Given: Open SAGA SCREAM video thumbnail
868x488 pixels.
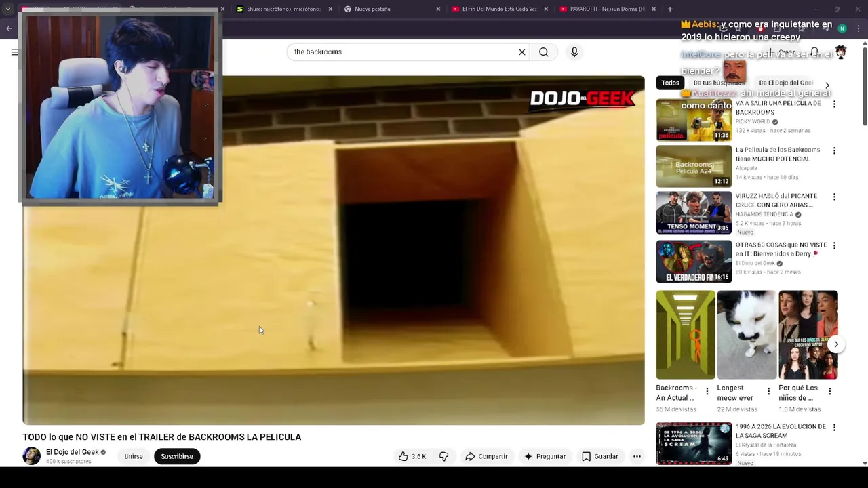Looking at the screenshot, I should (x=694, y=443).
